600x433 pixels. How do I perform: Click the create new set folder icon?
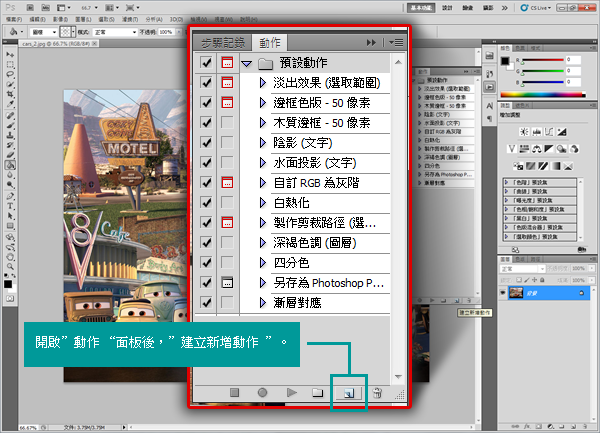coord(318,393)
